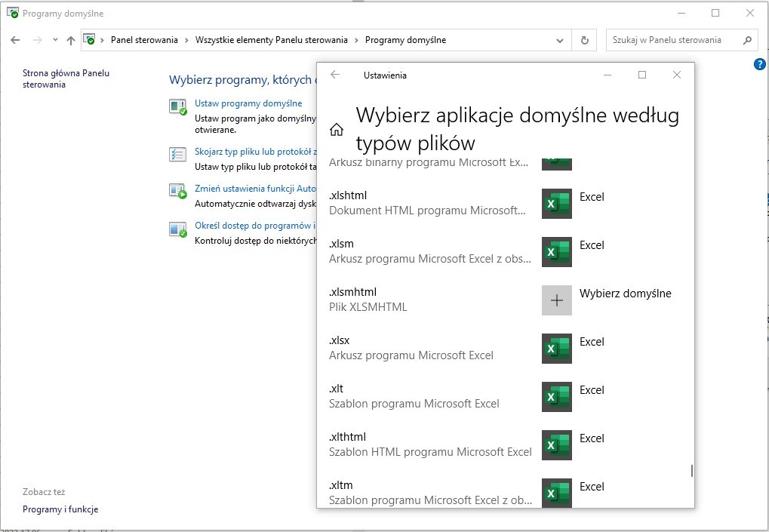Viewport: 769px width, 532px height.
Task: Expand chevron after Wszystkie elementy breadcrumb
Action: pyautogui.click(x=356, y=40)
